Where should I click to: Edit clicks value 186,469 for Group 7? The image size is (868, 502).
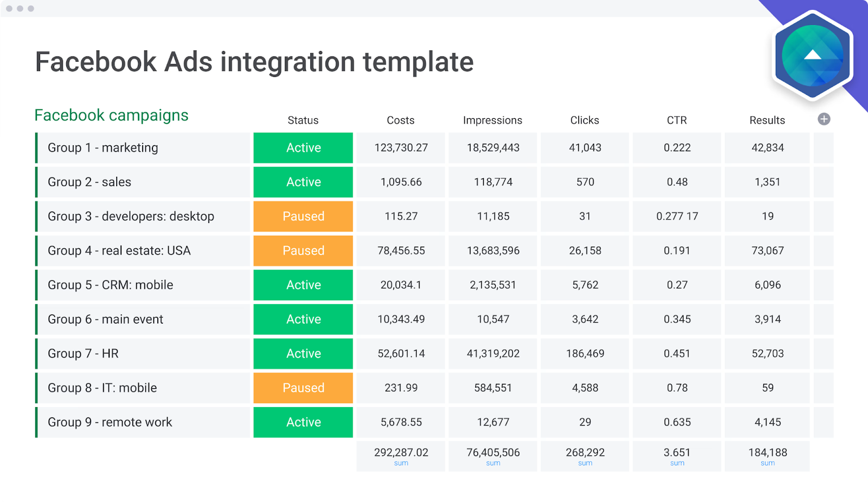pyautogui.click(x=585, y=353)
